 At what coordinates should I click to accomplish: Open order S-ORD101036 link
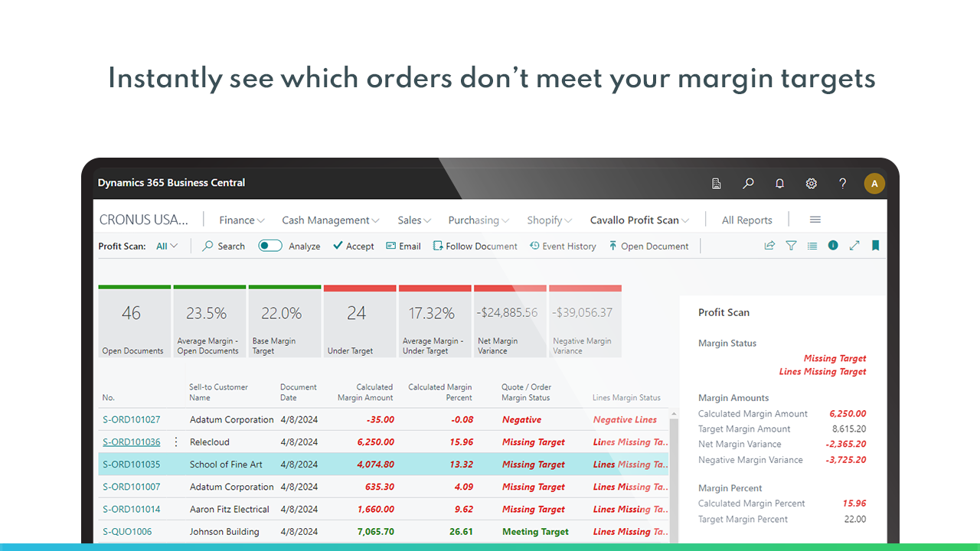[131, 442]
